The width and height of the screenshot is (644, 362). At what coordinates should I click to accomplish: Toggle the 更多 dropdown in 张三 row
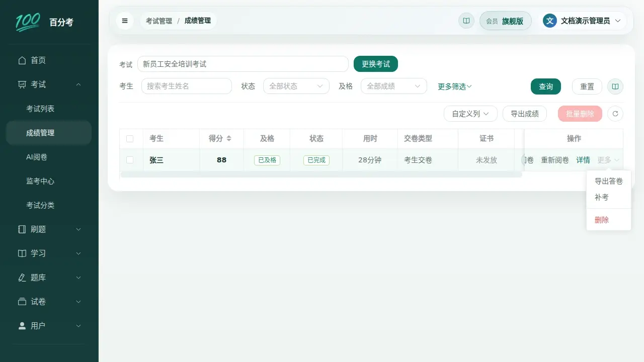(x=608, y=160)
